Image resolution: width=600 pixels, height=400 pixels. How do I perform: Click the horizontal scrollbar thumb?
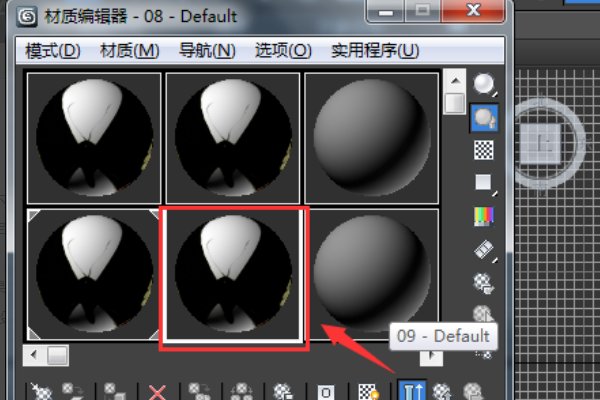(x=57, y=355)
